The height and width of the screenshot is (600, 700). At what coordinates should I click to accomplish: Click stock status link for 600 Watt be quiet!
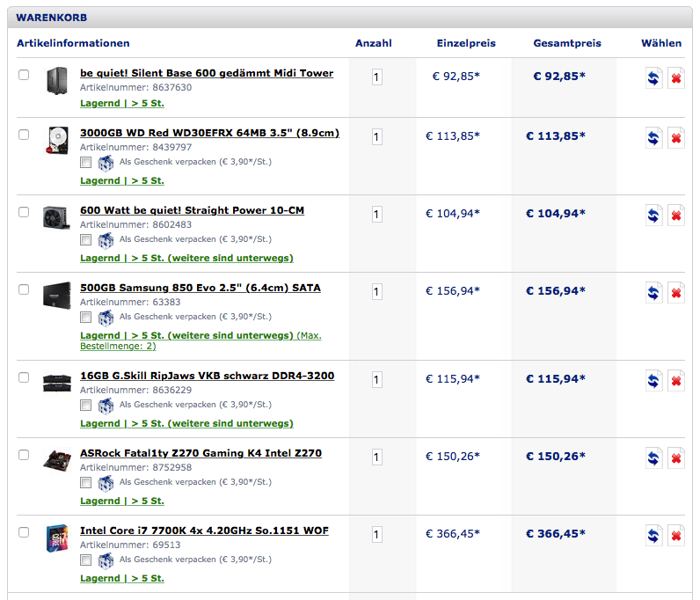tap(186, 258)
